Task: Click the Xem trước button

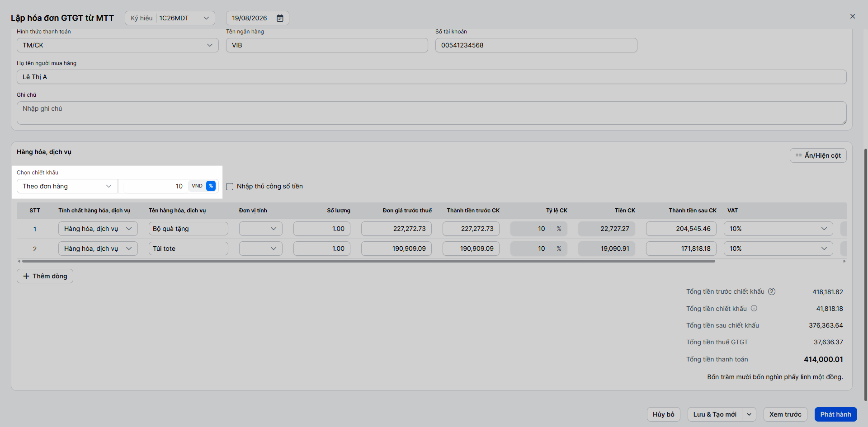Action: (x=785, y=414)
